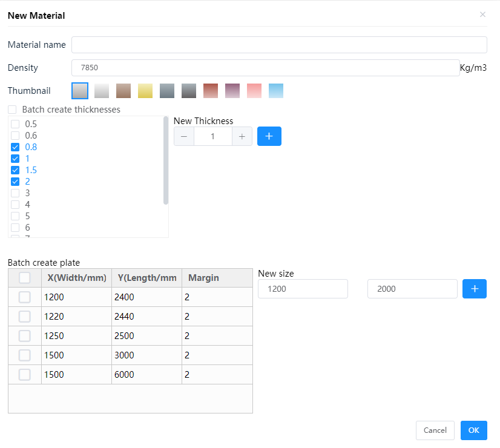
Task: Pick the brown bronze thumbnail swatch
Action: (x=123, y=91)
